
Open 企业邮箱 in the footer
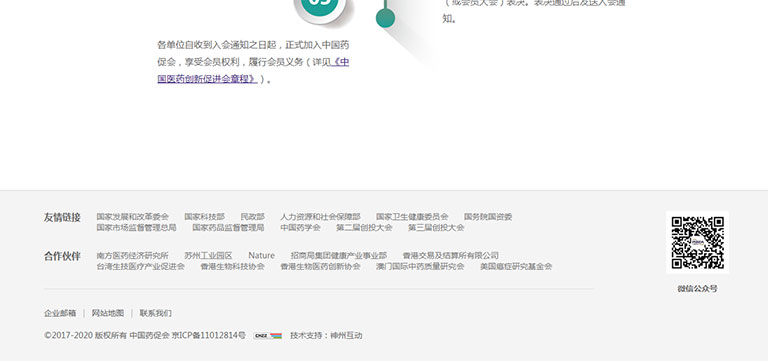(x=60, y=313)
